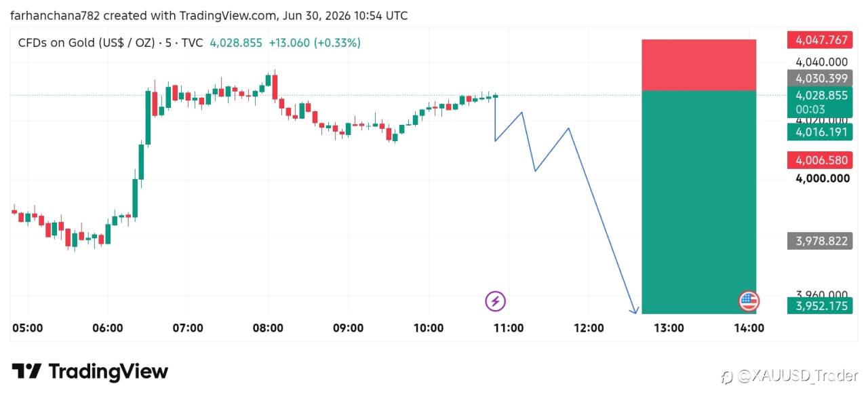Click the TradingView logo at bottom

[x=90, y=371]
